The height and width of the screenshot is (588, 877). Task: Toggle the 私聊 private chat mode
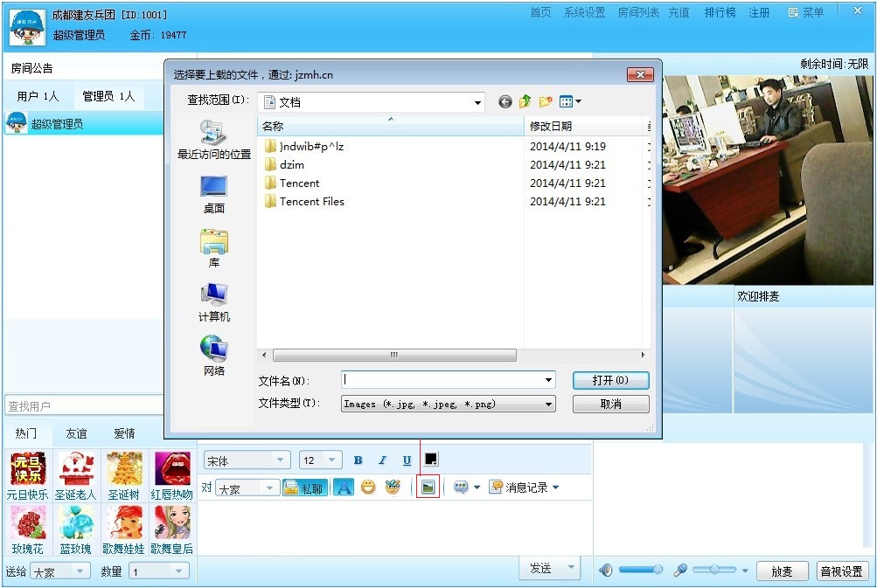tap(304, 488)
